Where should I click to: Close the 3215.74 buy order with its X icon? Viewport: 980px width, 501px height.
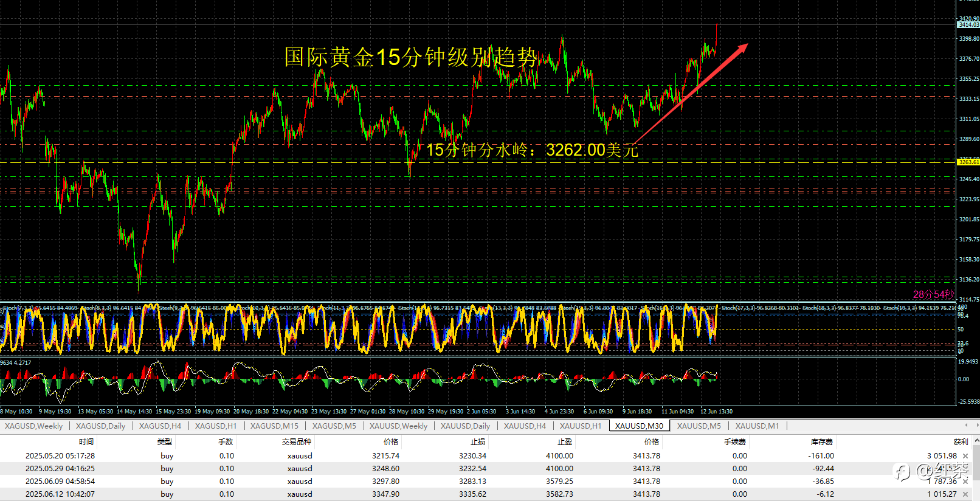pyautogui.click(x=965, y=456)
